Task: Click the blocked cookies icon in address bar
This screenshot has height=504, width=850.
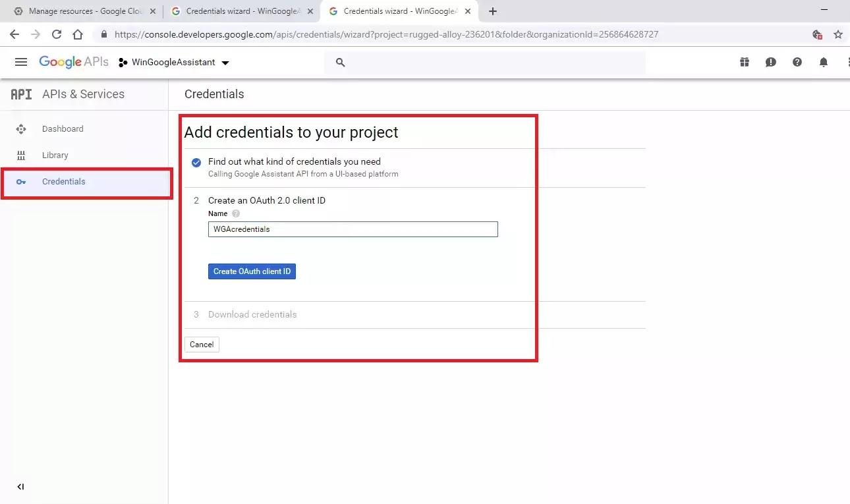Action: [817, 35]
